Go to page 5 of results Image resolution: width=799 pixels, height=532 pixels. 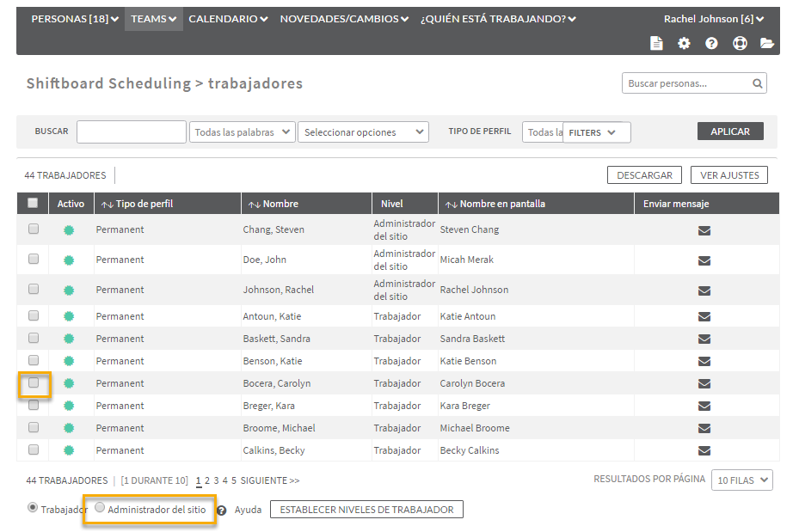(x=234, y=480)
